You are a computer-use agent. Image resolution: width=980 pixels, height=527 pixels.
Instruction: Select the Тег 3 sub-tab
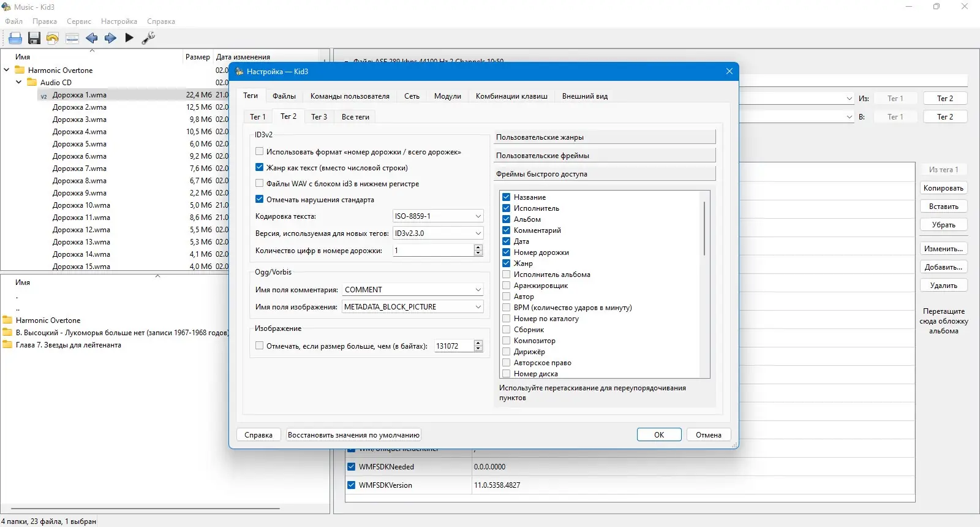click(x=319, y=117)
